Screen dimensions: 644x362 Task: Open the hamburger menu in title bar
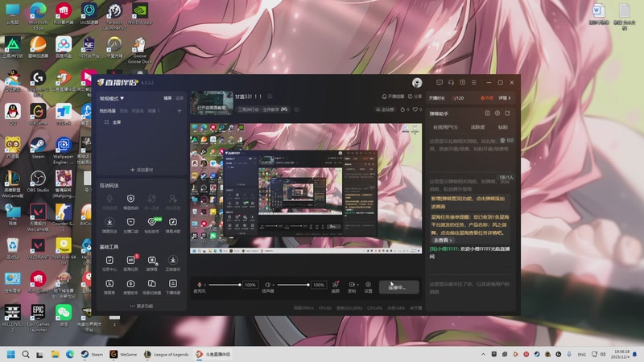(474, 83)
